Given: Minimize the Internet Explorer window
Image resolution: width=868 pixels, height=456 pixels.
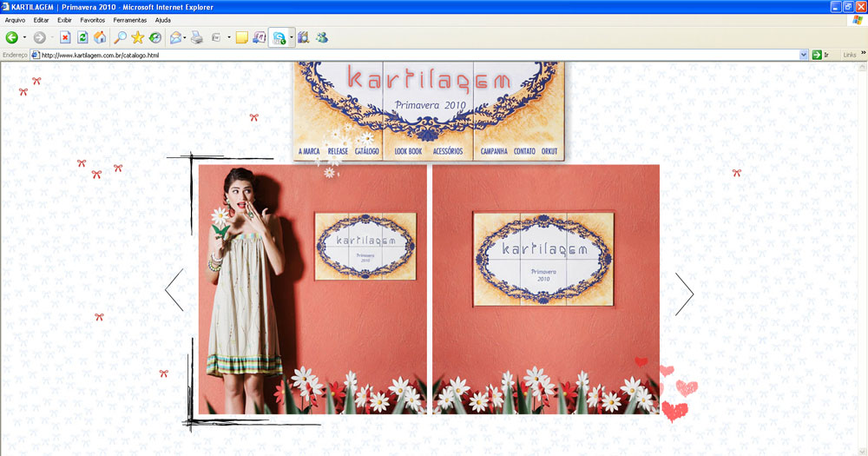Looking at the screenshot, I should (x=836, y=7).
